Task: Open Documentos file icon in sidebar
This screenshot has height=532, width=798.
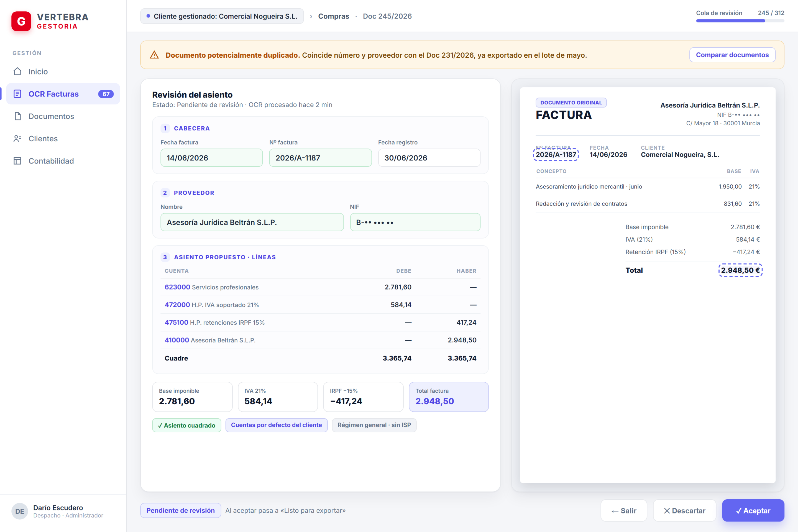Action: point(17,116)
